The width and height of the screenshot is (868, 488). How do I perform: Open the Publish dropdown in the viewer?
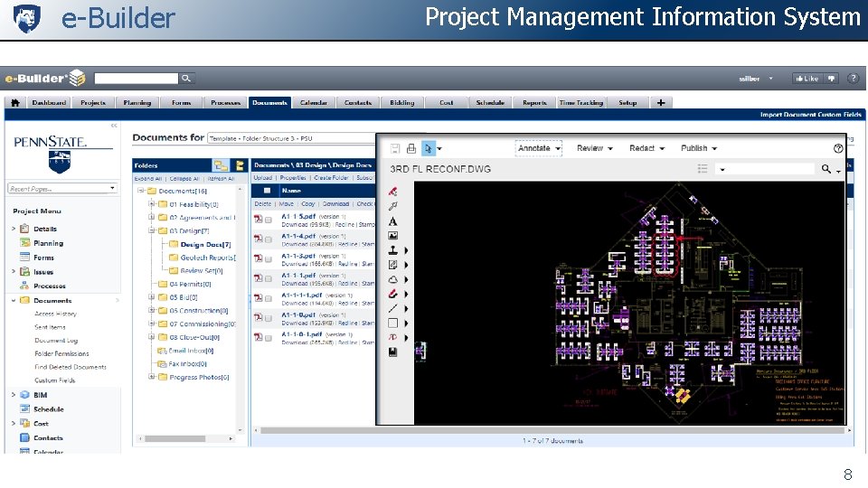[x=699, y=148]
